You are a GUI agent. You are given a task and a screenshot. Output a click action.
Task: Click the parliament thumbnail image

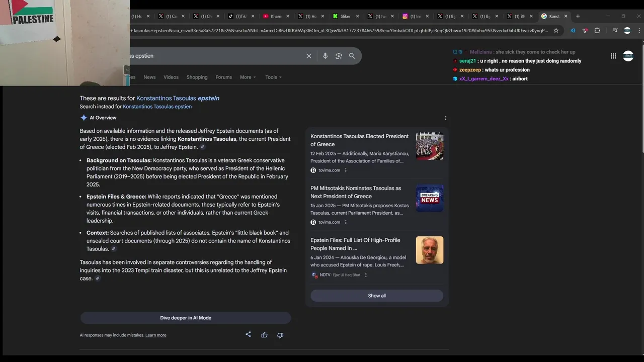(430, 146)
